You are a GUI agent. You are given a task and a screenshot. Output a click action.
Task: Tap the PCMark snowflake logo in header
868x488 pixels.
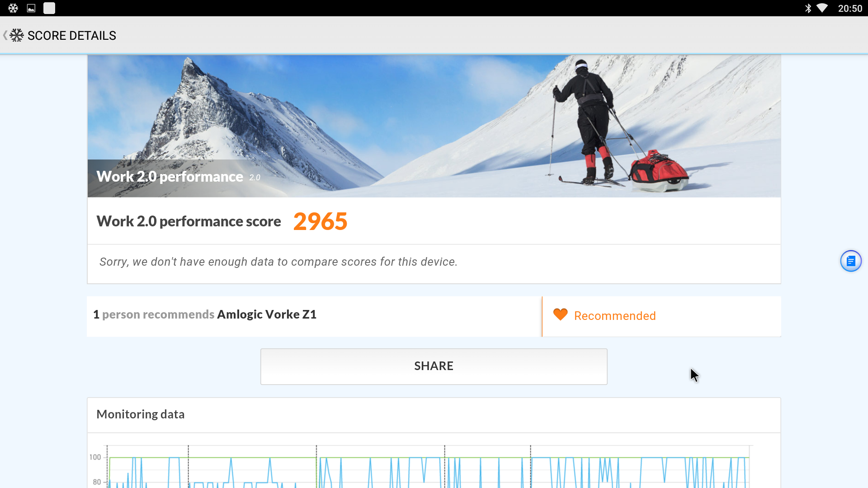pyautogui.click(x=17, y=35)
